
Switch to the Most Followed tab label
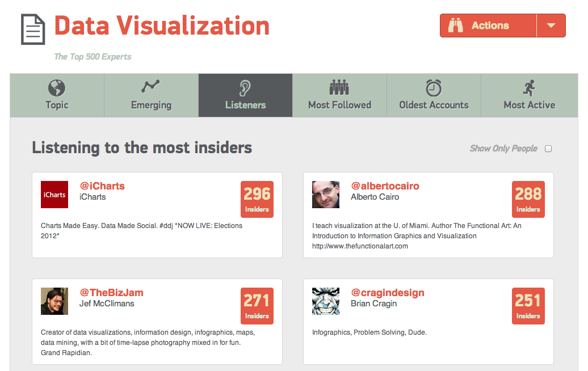tap(339, 105)
